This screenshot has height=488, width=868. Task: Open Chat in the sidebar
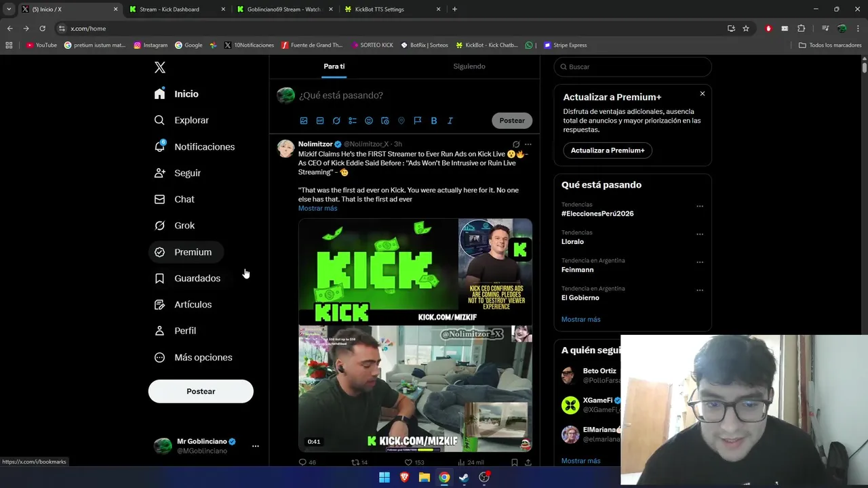point(174,199)
